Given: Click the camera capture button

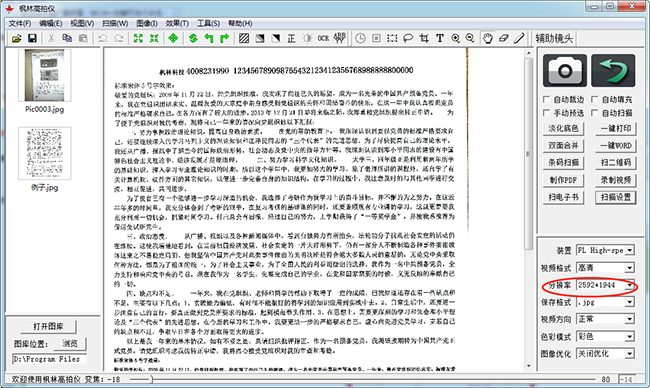Looking at the screenshot, I should pos(565,70).
